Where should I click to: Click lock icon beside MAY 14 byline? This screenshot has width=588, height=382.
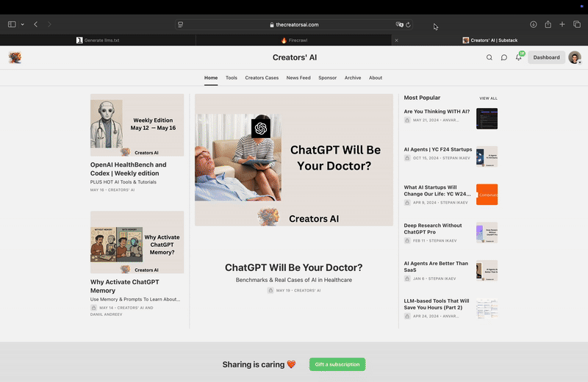click(x=93, y=307)
